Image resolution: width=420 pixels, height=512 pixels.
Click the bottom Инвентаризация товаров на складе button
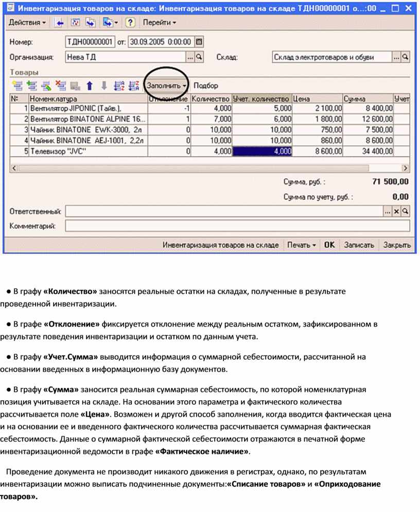[x=221, y=245]
